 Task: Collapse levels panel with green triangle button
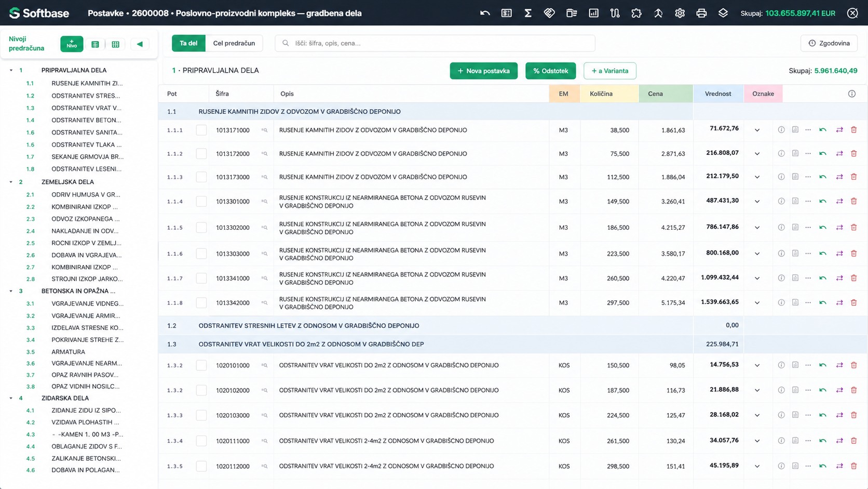pyautogui.click(x=140, y=44)
